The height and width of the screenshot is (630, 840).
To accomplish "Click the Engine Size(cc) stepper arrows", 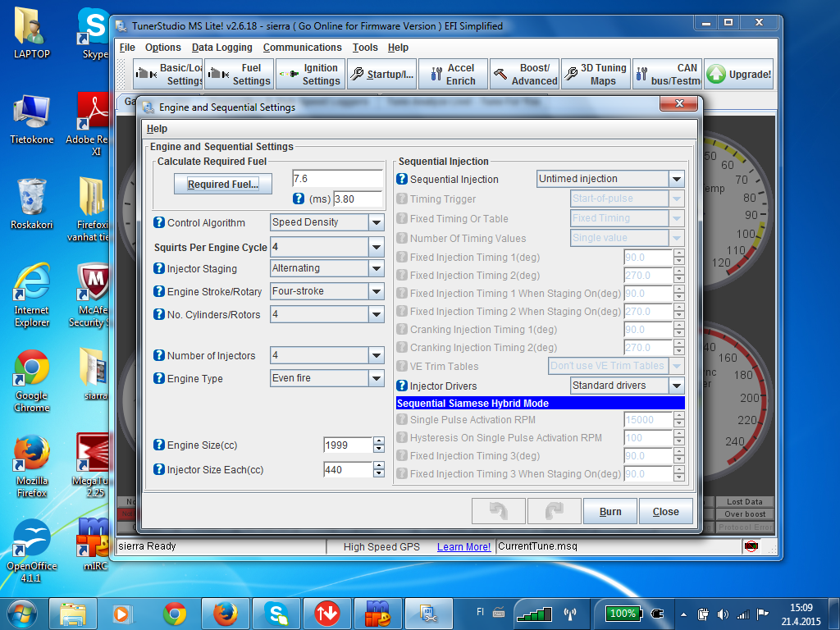I will point(379,445).
